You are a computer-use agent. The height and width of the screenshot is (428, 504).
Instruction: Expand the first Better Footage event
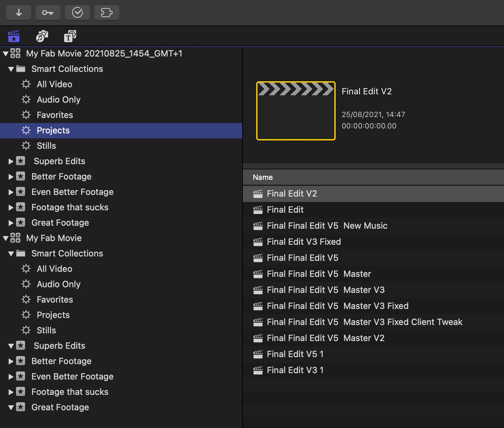[11, 177]
